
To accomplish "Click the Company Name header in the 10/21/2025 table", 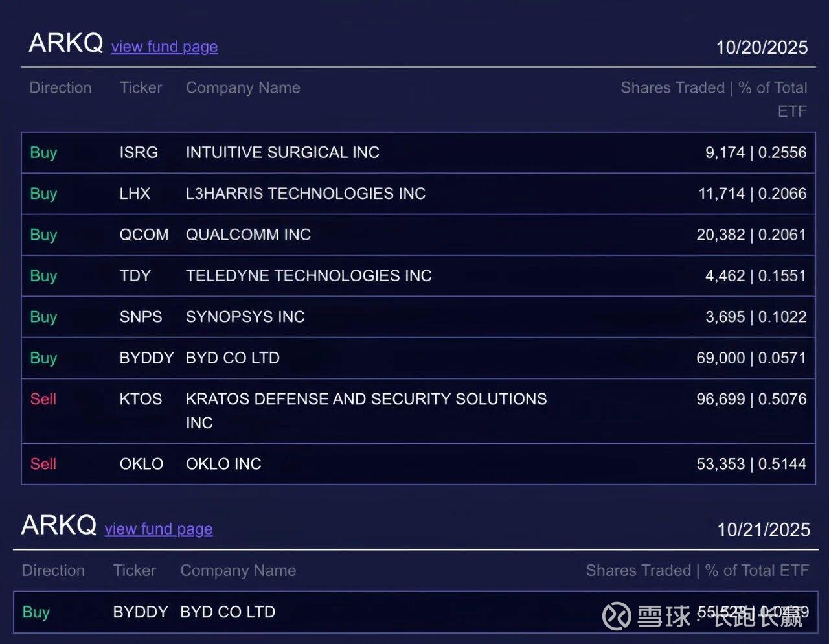I will pos(238,570).
